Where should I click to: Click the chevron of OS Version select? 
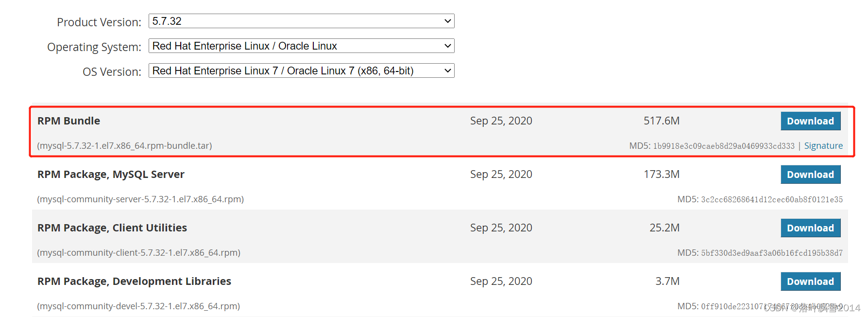(448, 70)
